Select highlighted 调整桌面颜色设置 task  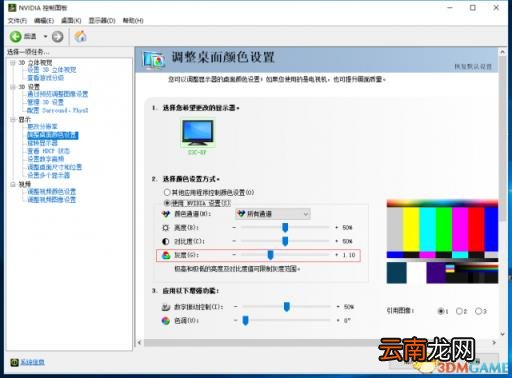click(53, 135)
